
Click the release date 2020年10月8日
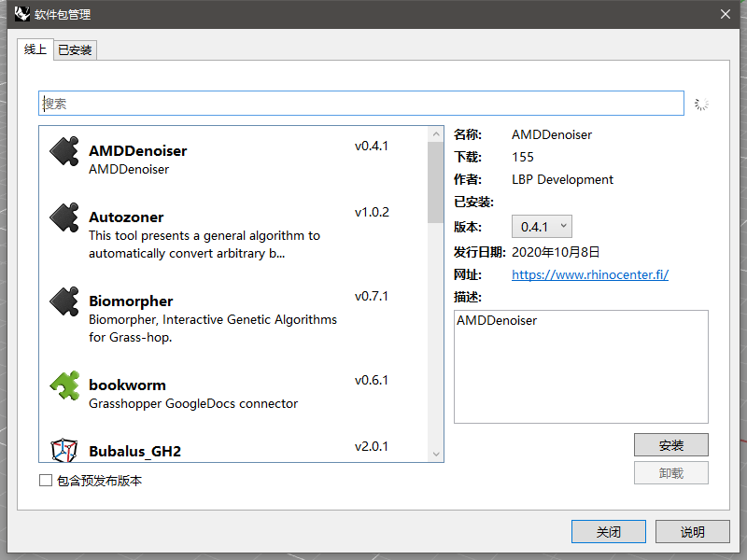(556, 252)
